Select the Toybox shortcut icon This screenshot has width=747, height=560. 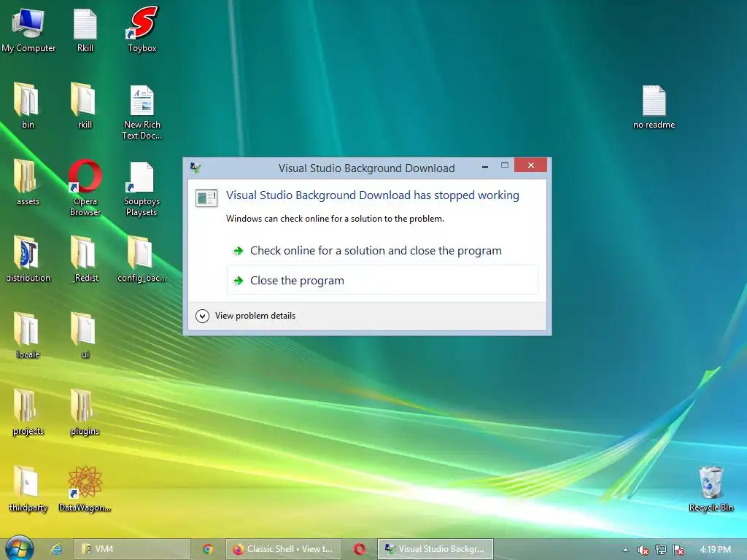pyautogui.click(x=142, y=29)
